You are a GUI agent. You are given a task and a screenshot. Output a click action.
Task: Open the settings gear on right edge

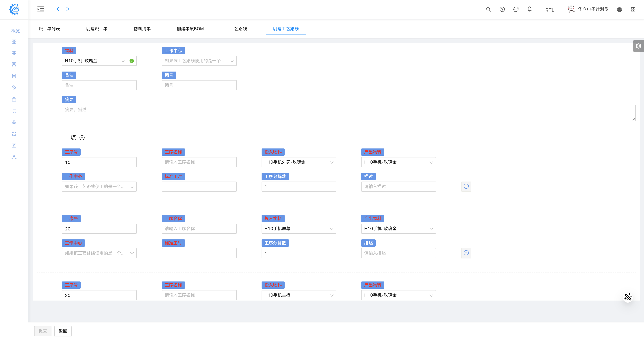click(638, 46)
